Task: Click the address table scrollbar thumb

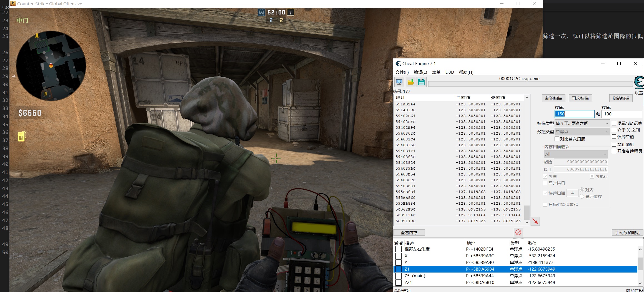Action: pyautogui.click(x=640, y=264)
